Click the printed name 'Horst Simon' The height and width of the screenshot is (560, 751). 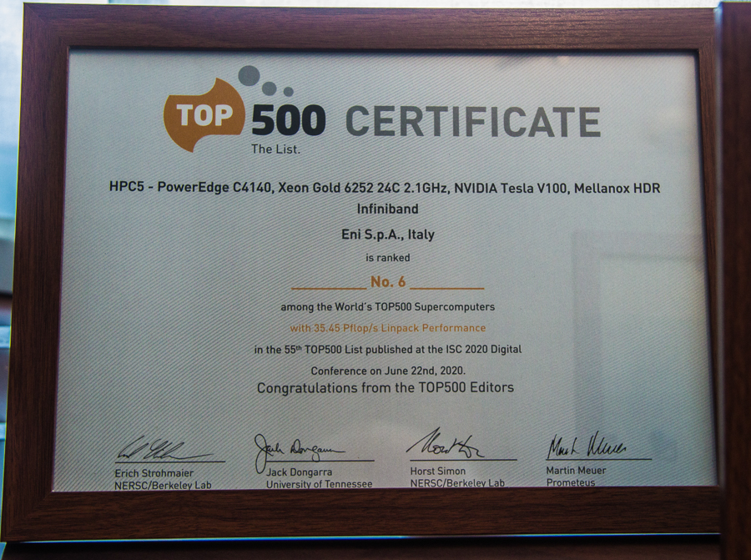point(438,471)
